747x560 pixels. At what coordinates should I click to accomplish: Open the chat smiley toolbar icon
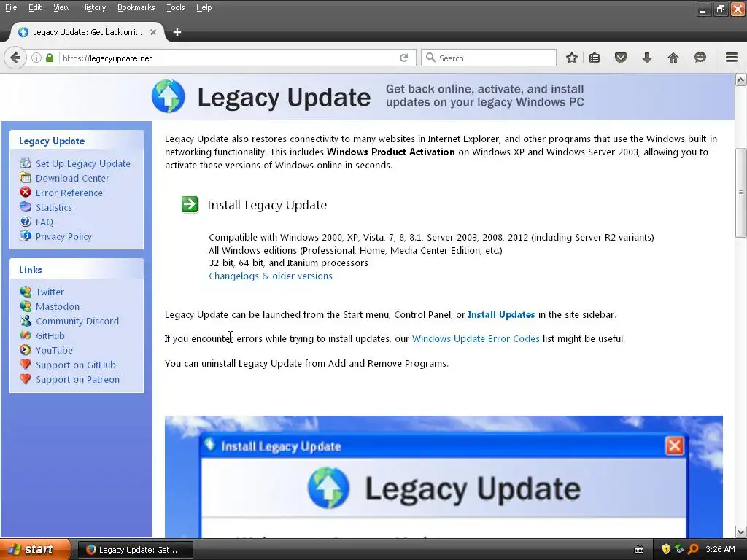click(700, 58)
